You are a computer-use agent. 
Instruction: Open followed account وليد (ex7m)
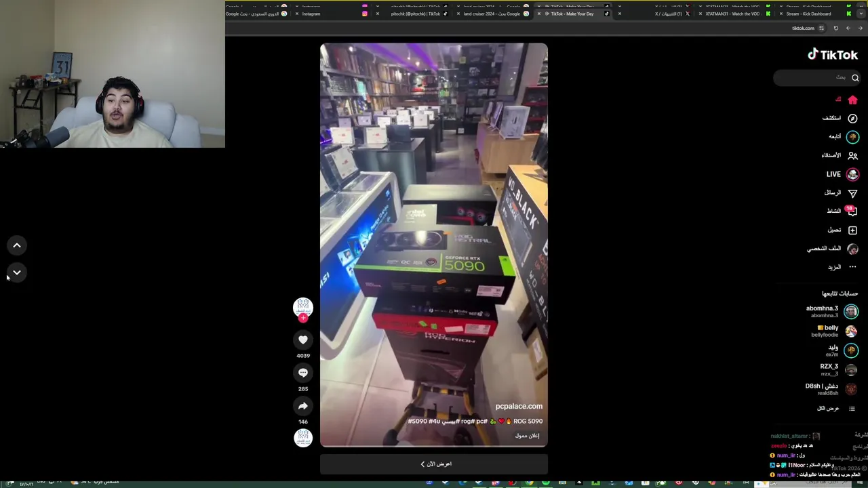pos(842,350)
